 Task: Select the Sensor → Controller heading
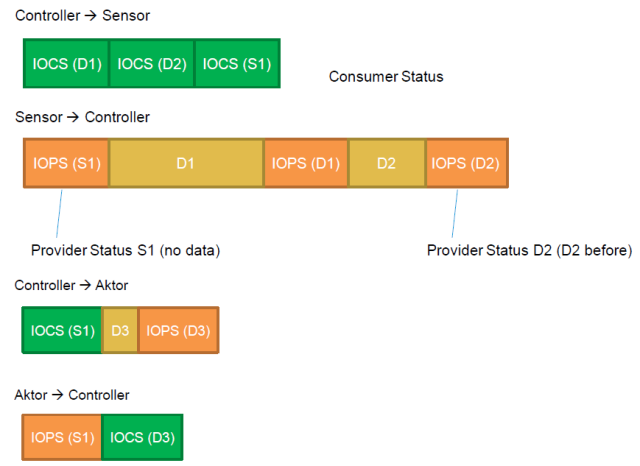point(83,118)
